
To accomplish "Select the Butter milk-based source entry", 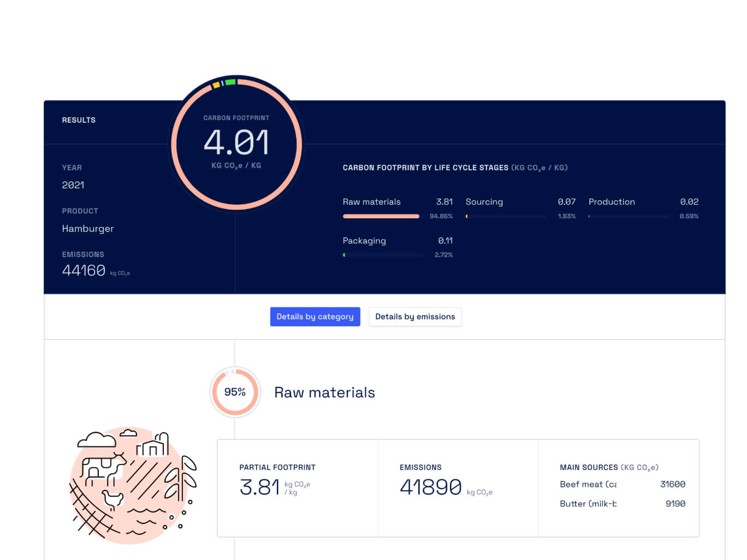I will (x=588, y=503).
